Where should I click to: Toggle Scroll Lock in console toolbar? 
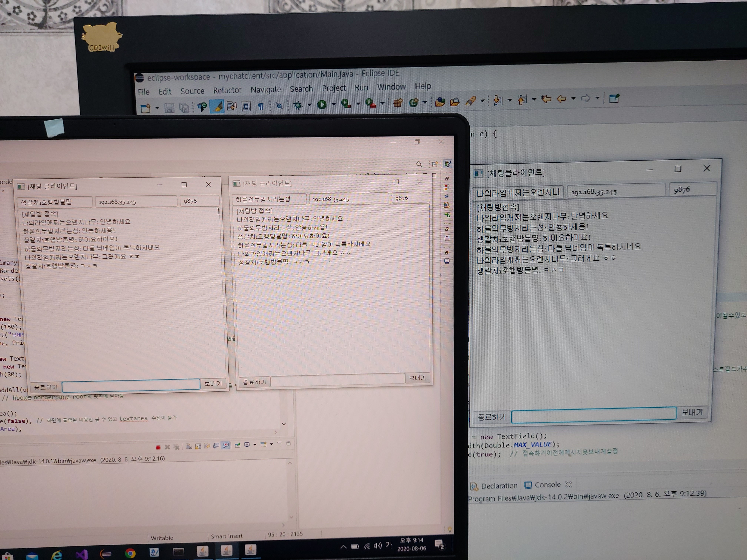(198, 446)
